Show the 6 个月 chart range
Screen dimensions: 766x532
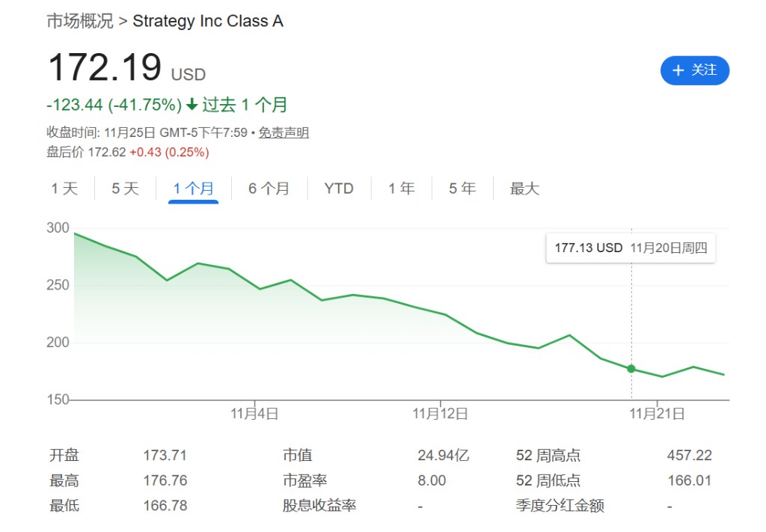(269, 189)
